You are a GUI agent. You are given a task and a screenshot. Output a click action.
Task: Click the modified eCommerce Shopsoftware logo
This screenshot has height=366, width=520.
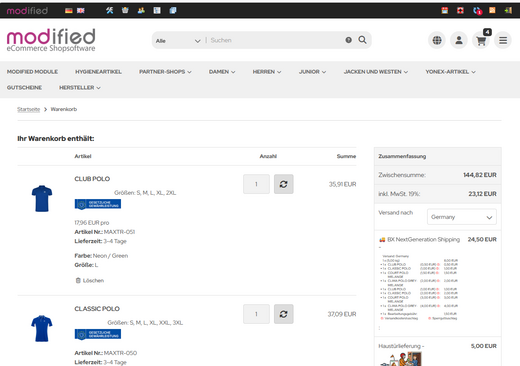pos(51,40)
